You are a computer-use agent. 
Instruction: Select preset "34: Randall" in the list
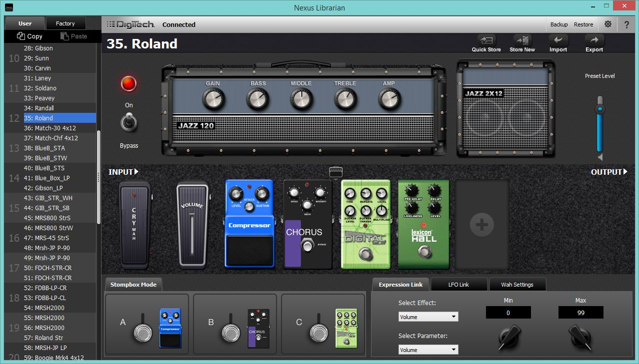tap(59, 108)
